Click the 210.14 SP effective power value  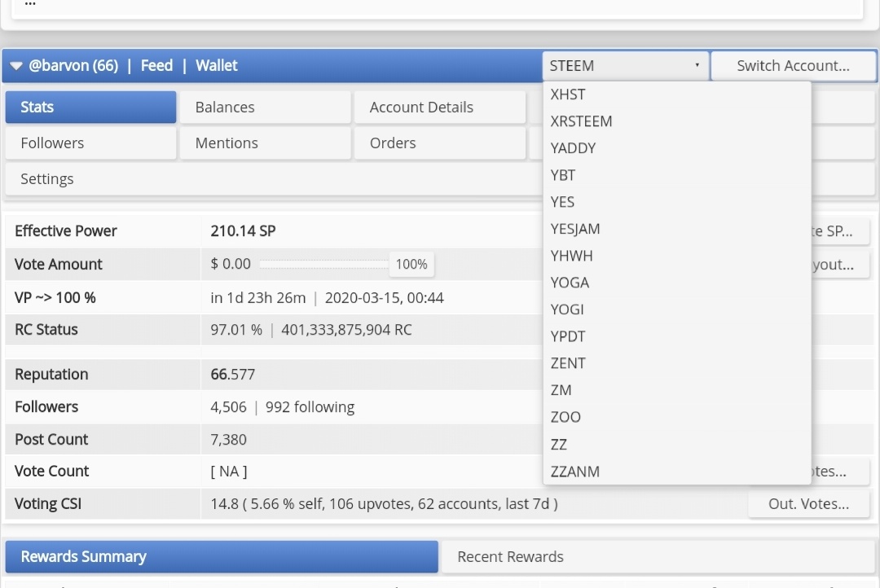tap(243, 231)
